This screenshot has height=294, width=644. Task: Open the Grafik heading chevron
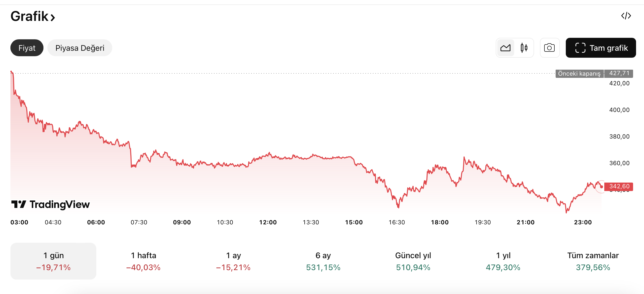(53, 17)
